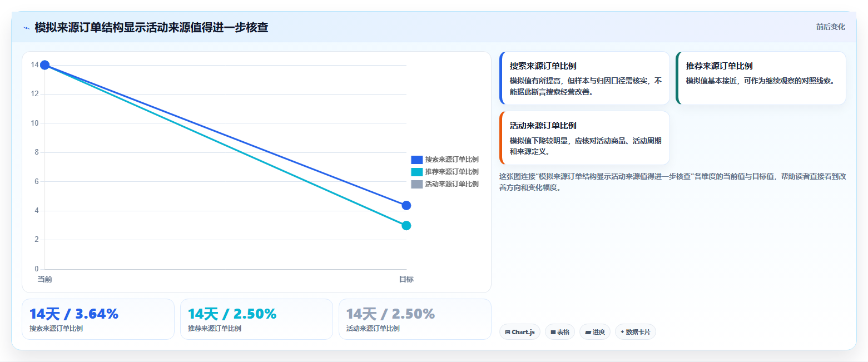This screenshot has width=868, height=362.
Task: Click the 当前 x-axis label
Action: pyautogui.click(x=45, y=279)
